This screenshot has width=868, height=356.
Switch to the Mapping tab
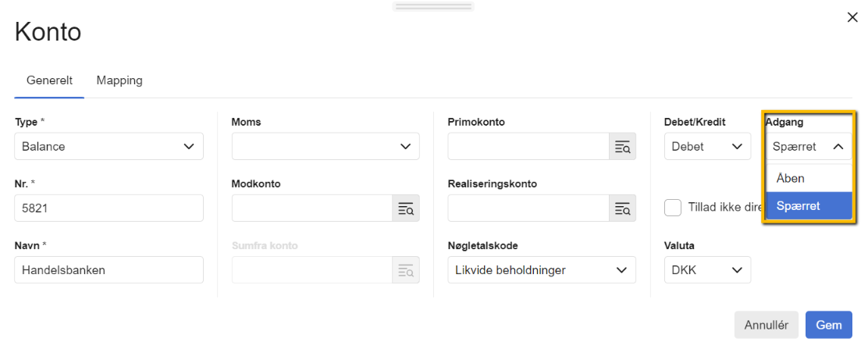(119, 80)
